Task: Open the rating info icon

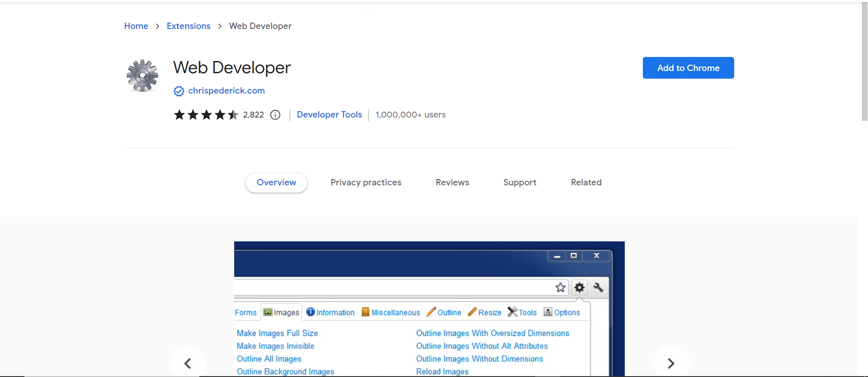Action: click(x=275, y=115)
